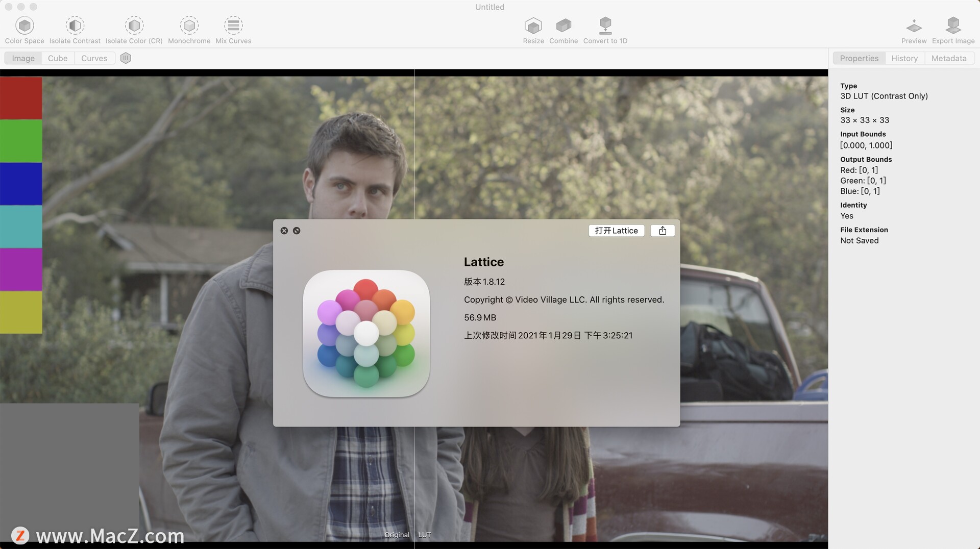Click the 版本 1.8.12 version text
Screen dimensions: 980x549
(x=484, y=282)
